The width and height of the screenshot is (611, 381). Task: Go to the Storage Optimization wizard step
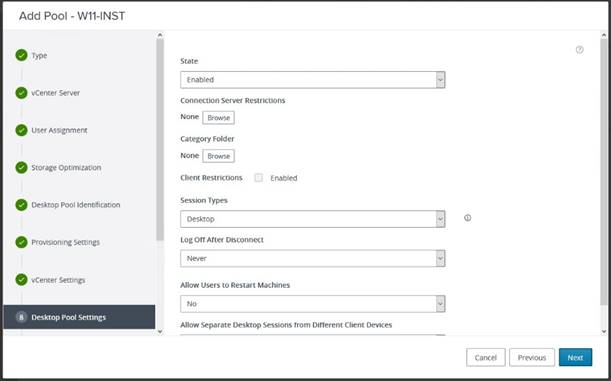coord(66,168)
